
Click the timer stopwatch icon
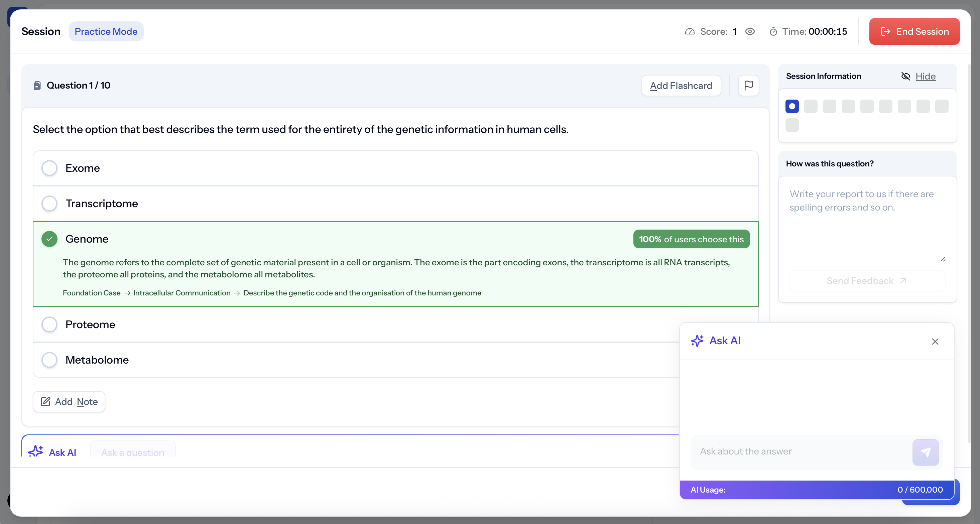point(773,31)
